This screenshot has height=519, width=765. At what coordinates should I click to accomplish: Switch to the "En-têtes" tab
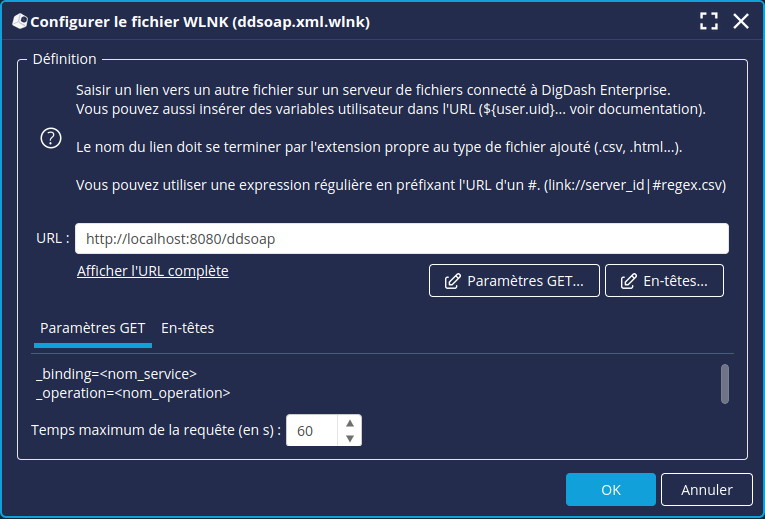(x=187, y=328)
